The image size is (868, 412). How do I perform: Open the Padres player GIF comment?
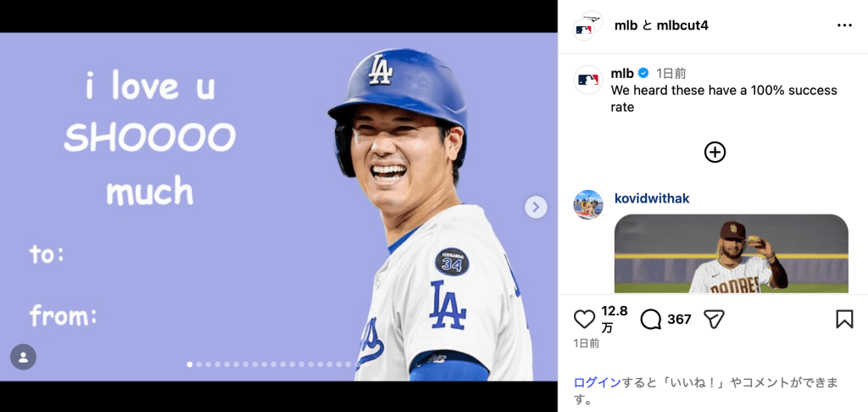732,253
